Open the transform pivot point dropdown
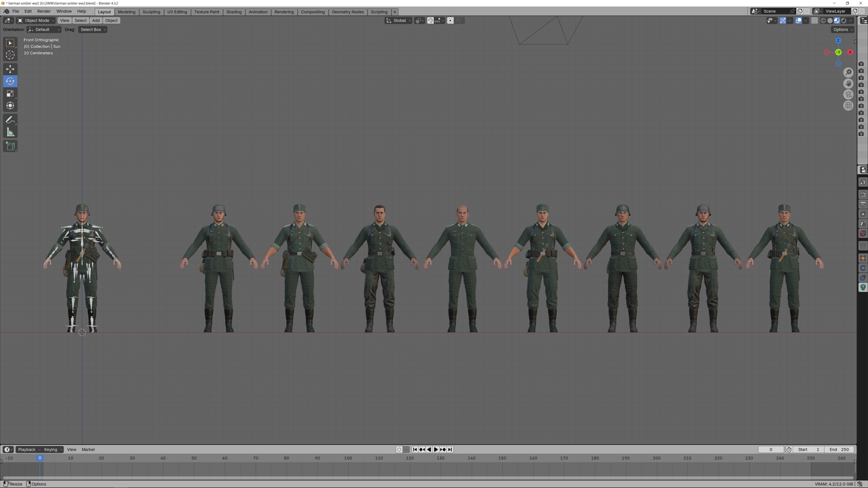Viewport: 868px width, 488px height. click(420, 21)
